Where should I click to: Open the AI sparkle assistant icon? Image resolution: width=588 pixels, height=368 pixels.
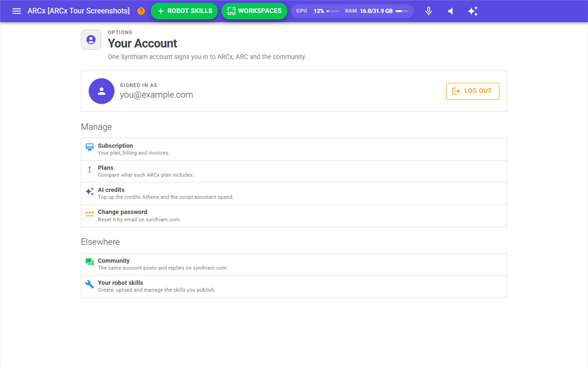pyautogui.click(x=473, y=11)
